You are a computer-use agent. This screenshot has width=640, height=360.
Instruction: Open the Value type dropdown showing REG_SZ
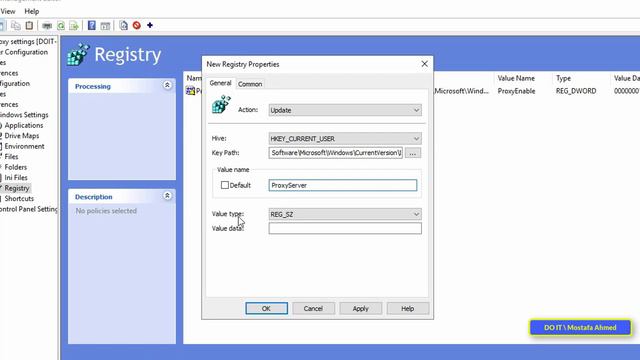tap(345, 214)
